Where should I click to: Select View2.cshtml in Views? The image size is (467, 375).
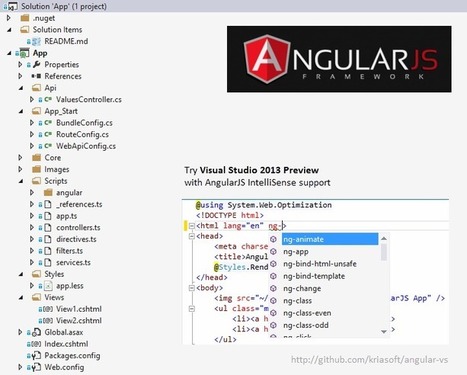click(79, 321)
